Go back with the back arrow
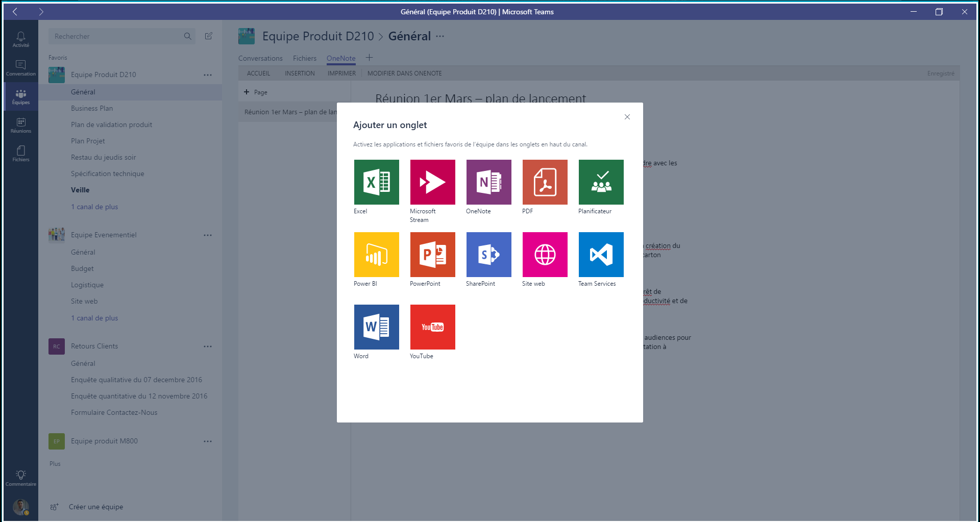The image size is (980, 522). click(x=15, y=11)
